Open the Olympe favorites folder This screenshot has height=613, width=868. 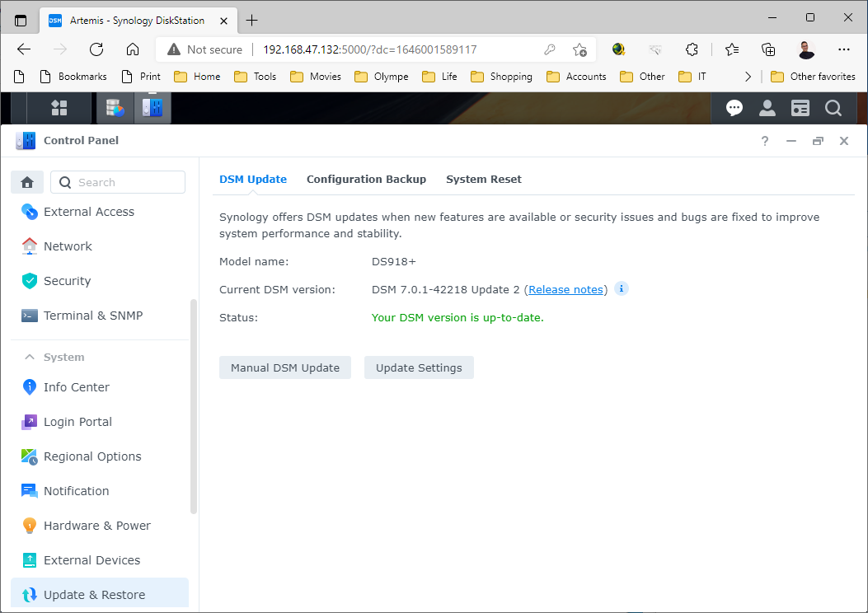coord(382,77)
